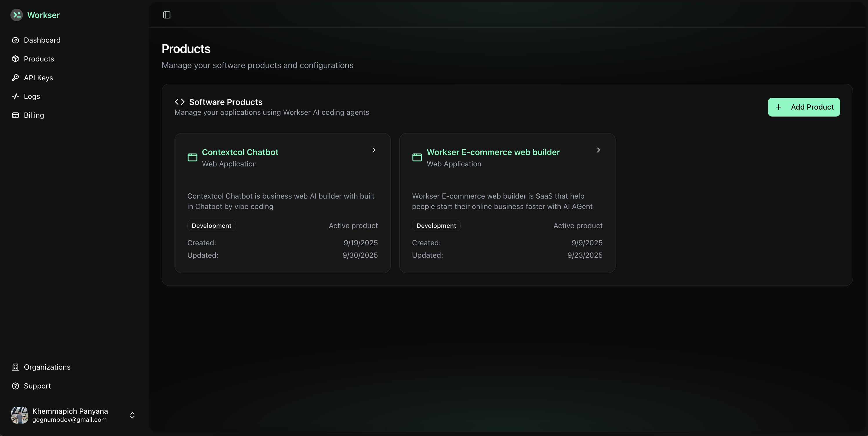Open Logs via the activity icon
The width and height of the screenshot is (868, 436).
tap(16, 96)
